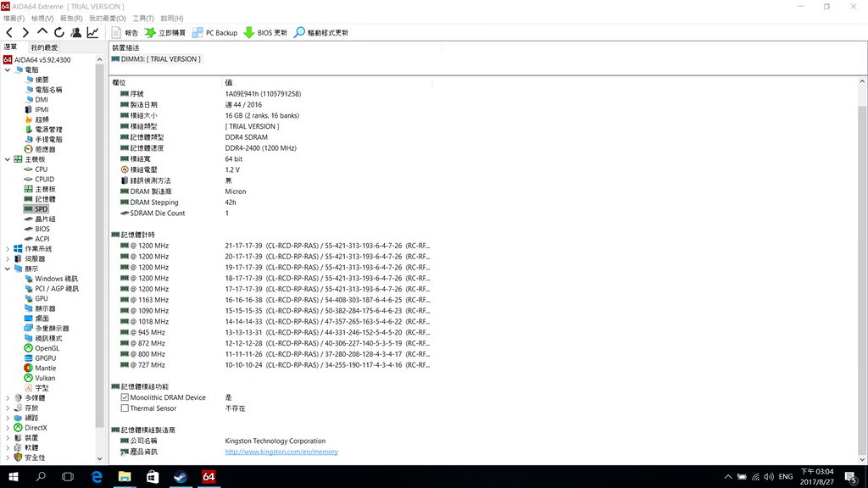Open the 報告(R) menu
The height and width of the screenshot is (488, 868).
pyautogui.click(x=71, y=19)
